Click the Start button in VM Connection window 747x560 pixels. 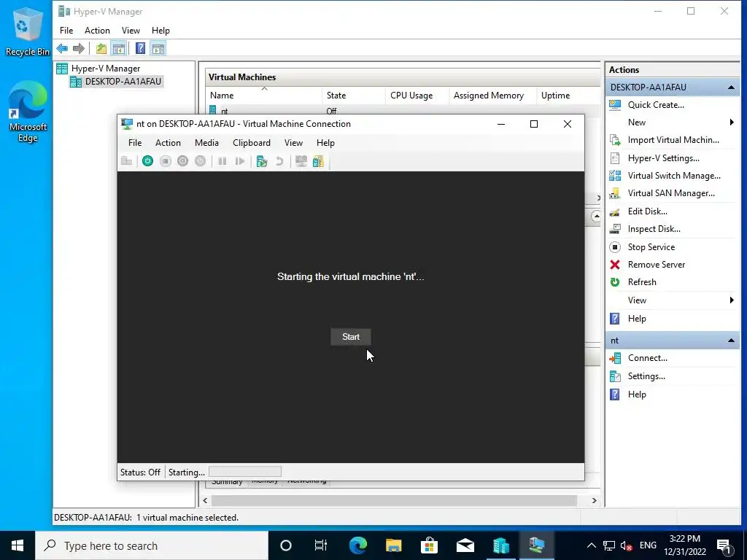pos(351,337)
